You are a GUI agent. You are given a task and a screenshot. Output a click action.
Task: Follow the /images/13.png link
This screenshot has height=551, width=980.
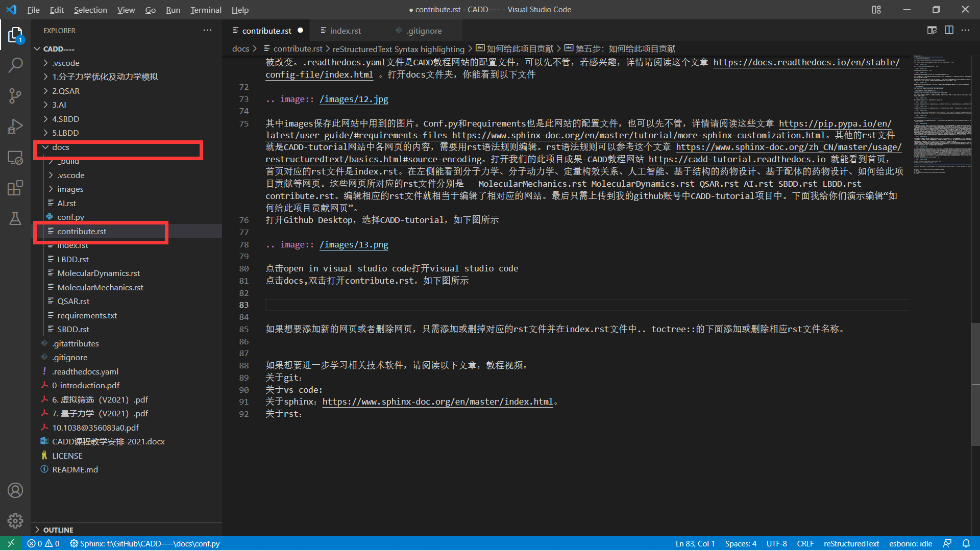click(354, 244)
